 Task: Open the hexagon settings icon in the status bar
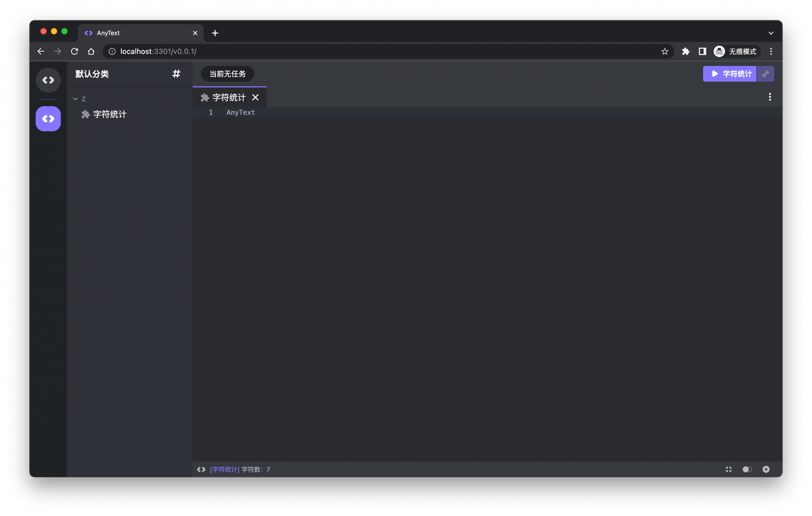pos(766,469)
